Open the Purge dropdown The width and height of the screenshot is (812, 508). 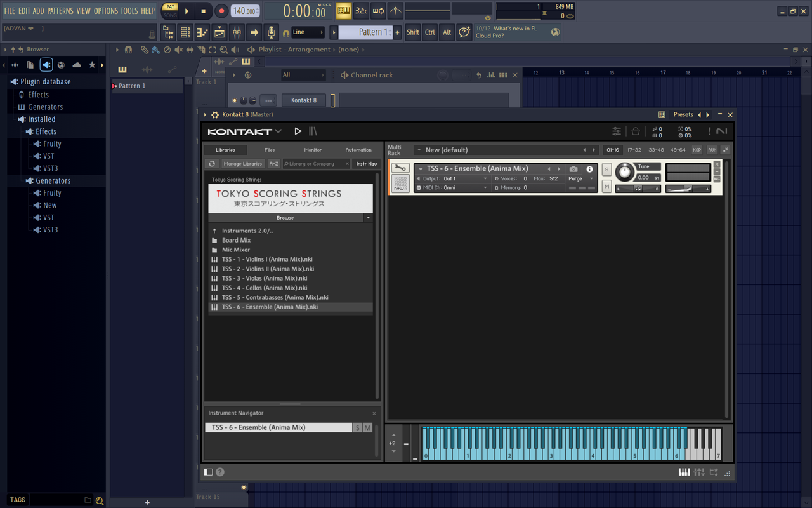pos(580,178)
